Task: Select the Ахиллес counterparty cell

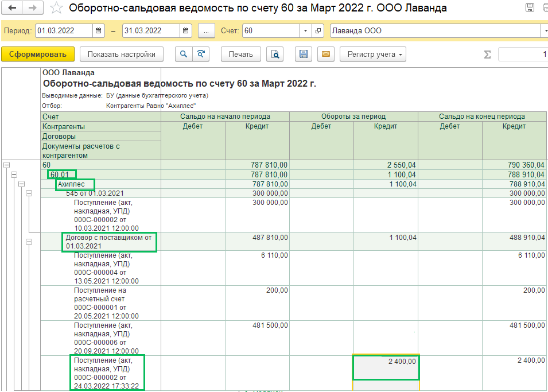Action: pyautogui.click(x=100, y=184)
